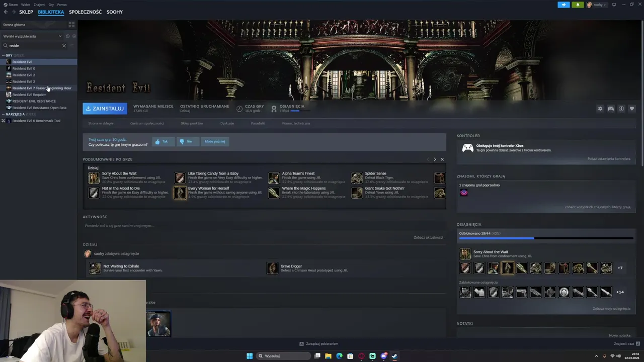The image size is (644, 362).
Task: Switch to SKLEP tab
Action: tap(26, 12)
